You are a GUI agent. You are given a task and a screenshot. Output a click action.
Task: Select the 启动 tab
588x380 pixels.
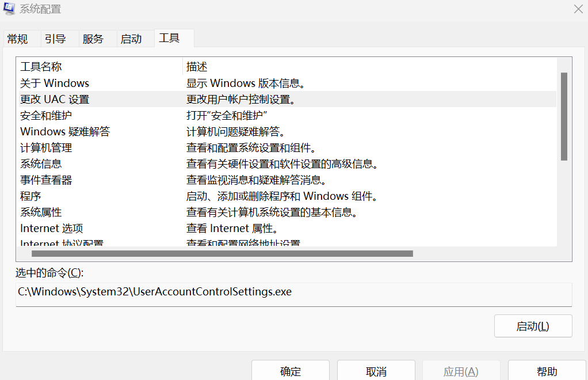point(131,39)
